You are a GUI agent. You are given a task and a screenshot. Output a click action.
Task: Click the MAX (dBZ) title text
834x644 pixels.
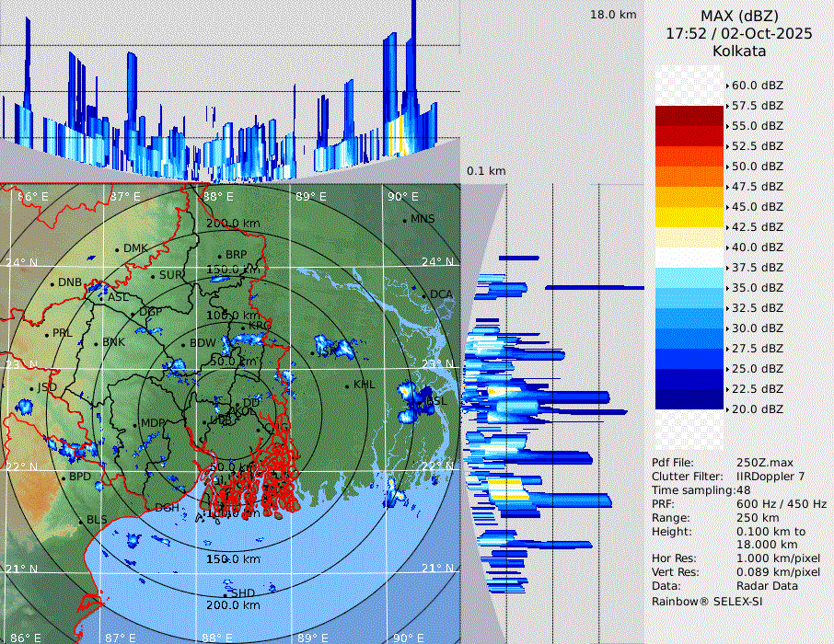739,16
